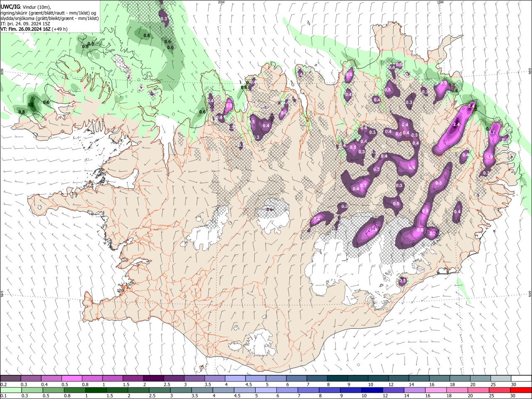Click the '15W' longitude label at the top
This screenshot has width=532, height=399.
440,2
